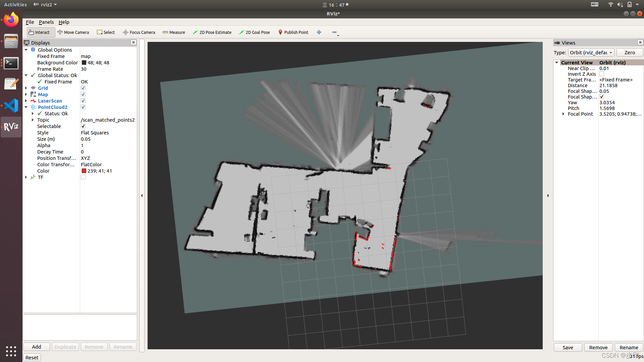This screenshot has height=362, width=644.
Task: Expand the TF display tree item
Action: (26, 177)
